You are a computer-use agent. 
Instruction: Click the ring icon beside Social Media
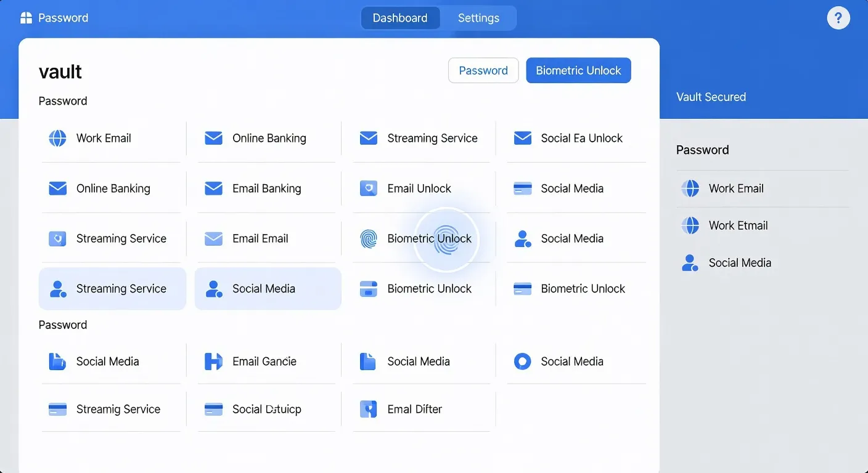tap(522, 362)
